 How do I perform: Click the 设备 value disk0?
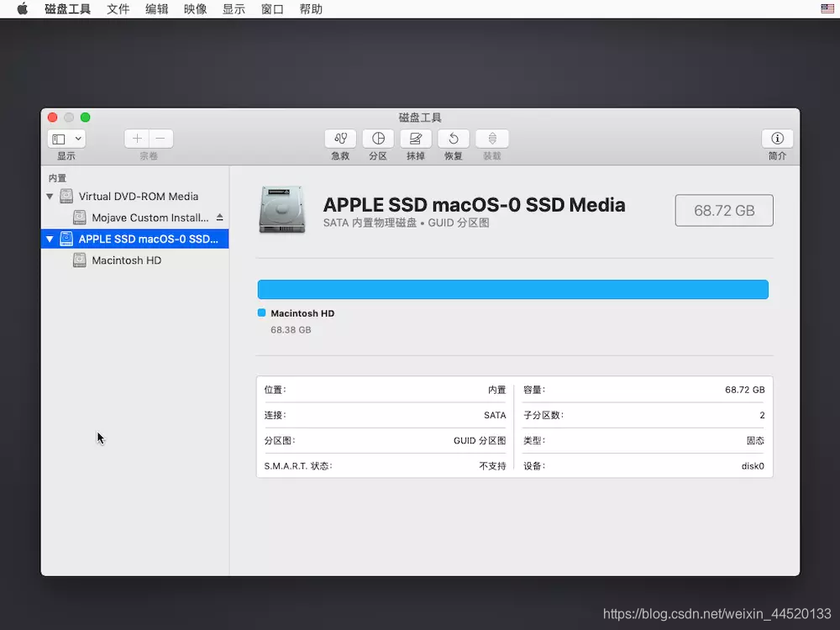[753, 466]
